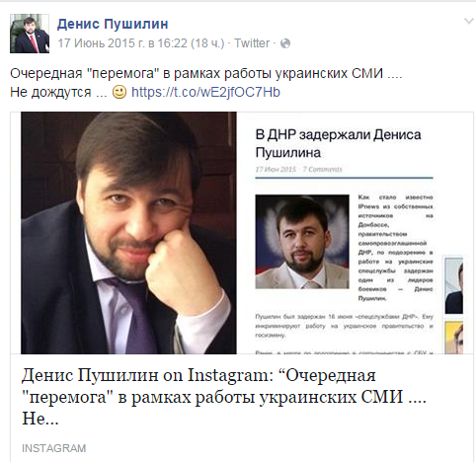Click the headline В ДНР задержали Дениса Пушилина
Screen dimensions: 476x462
pos(338,143)
